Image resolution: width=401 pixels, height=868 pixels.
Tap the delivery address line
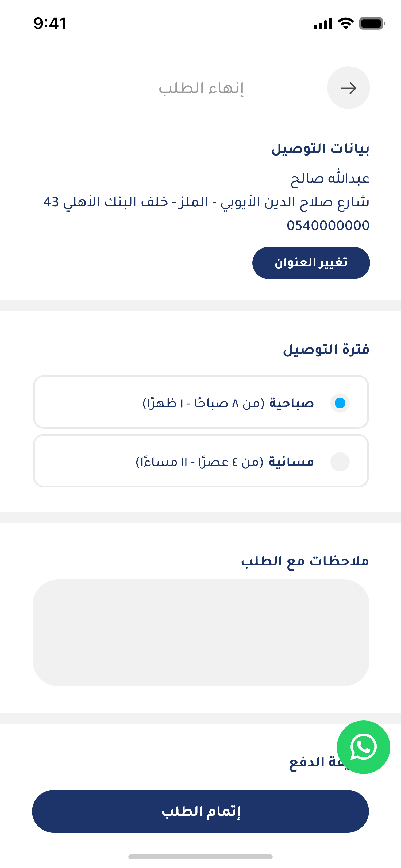206,202
